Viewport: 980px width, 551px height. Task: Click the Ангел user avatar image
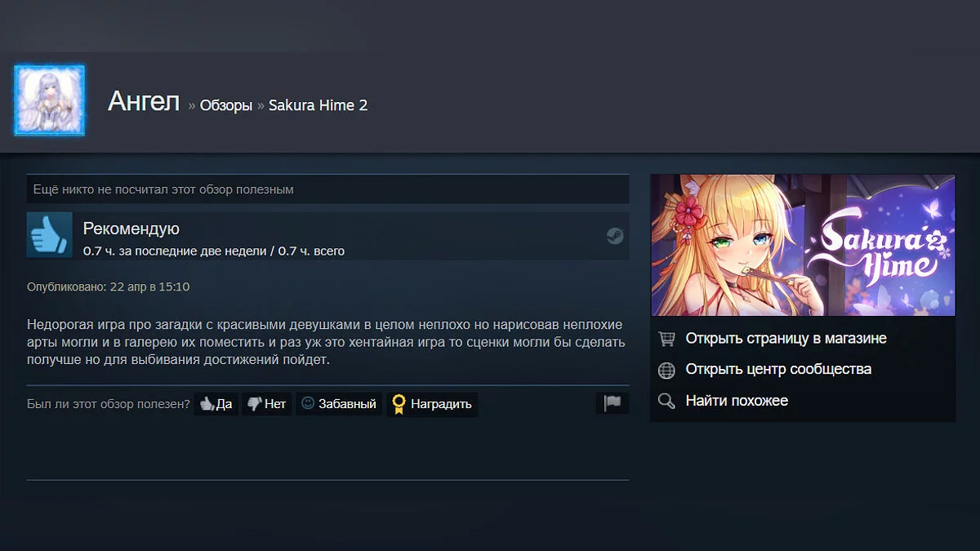(x=49, y=100)
